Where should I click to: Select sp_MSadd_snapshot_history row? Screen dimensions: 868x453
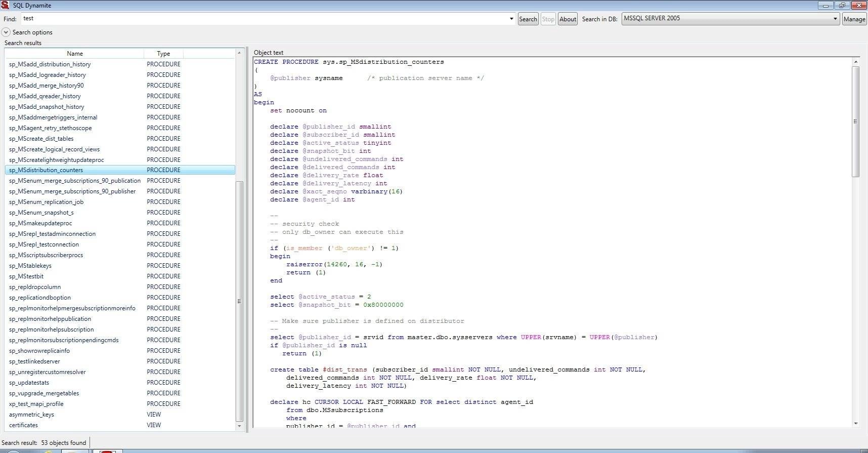(x=120, y=107)
